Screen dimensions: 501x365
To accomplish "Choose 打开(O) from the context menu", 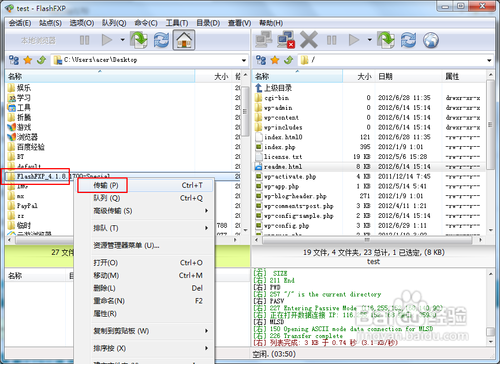I will [144, 263].
